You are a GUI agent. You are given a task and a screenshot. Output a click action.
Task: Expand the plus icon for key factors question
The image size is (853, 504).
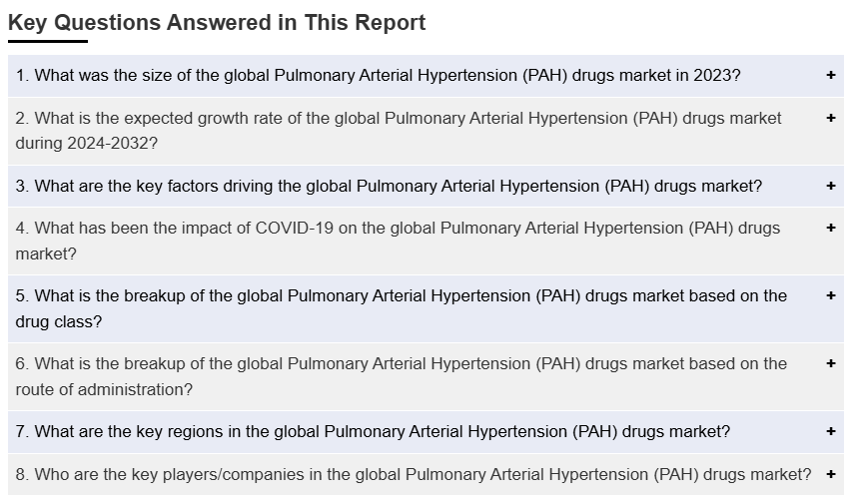830,186
